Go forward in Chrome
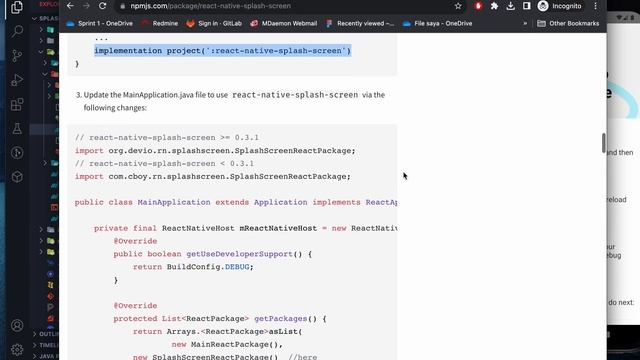 pos(86,6)
